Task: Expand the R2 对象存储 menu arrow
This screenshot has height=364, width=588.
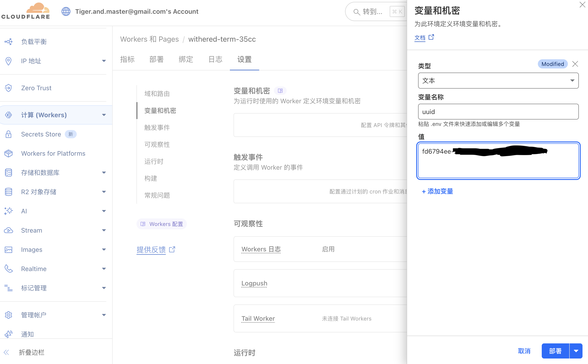Action: (x=104, y=192)
